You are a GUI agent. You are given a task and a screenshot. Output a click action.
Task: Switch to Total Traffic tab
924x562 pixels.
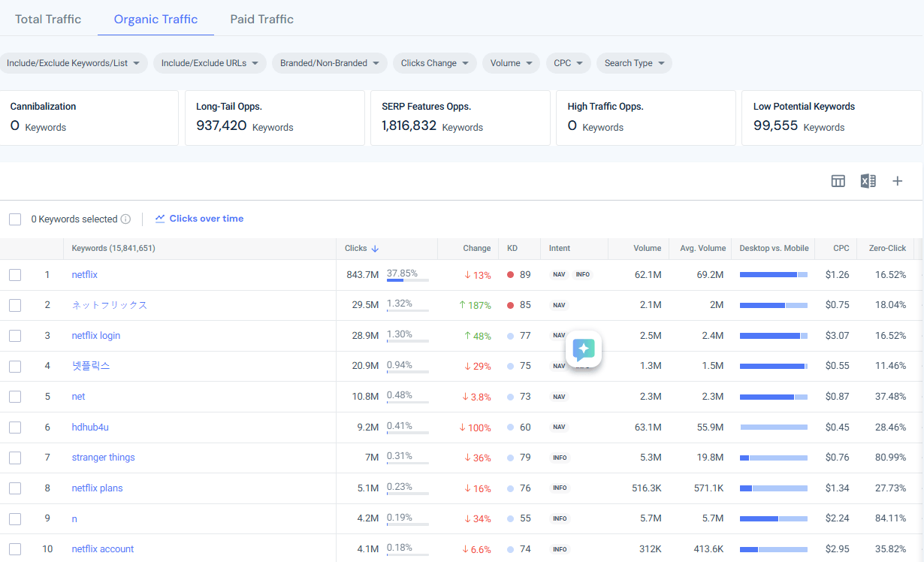(x=48, y=19)
